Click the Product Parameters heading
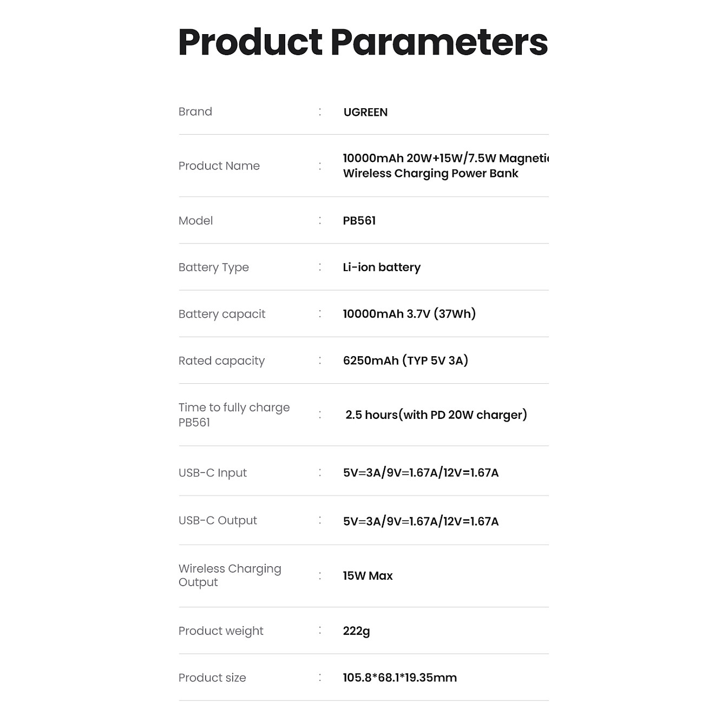 point(363,42)
